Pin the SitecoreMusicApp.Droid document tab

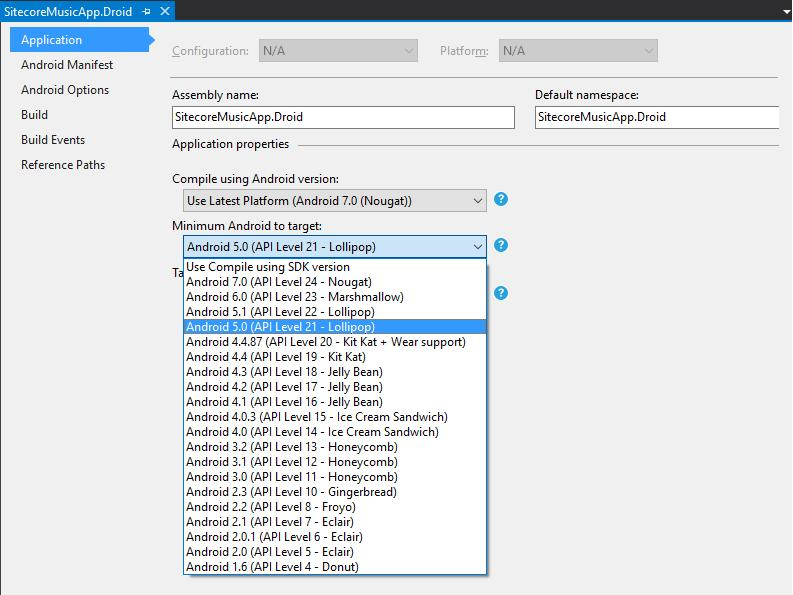[x=147, y=11]
